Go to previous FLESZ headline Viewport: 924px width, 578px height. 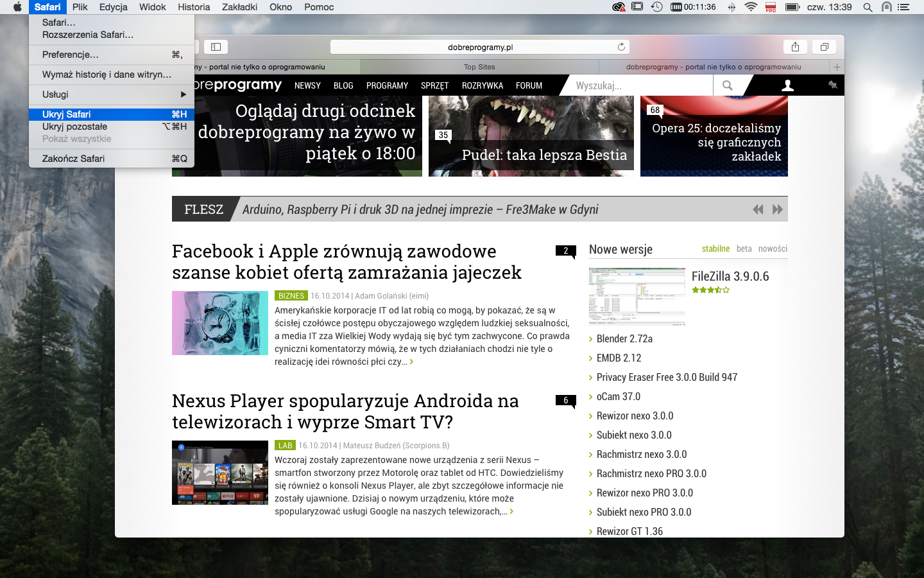[x=758, y=209]
